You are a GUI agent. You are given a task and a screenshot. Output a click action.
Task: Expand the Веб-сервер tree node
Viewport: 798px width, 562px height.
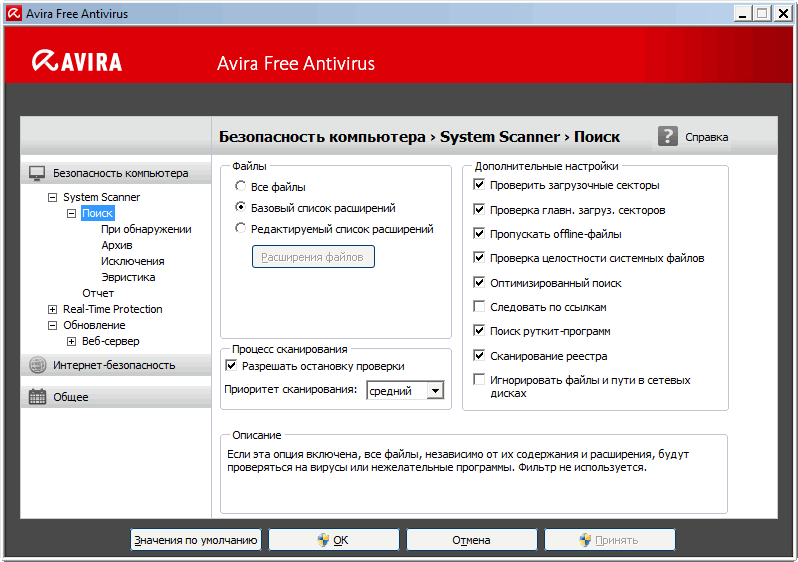click(x=72, y=341)
